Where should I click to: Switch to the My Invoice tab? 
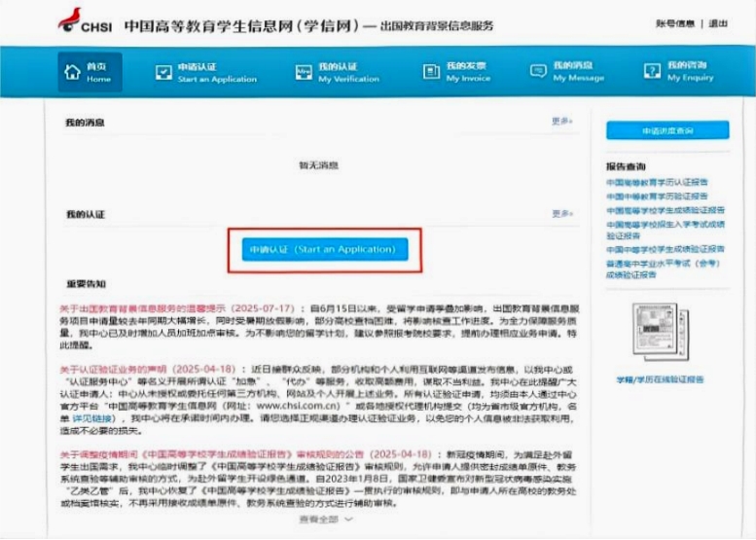[x=466, y=72]
